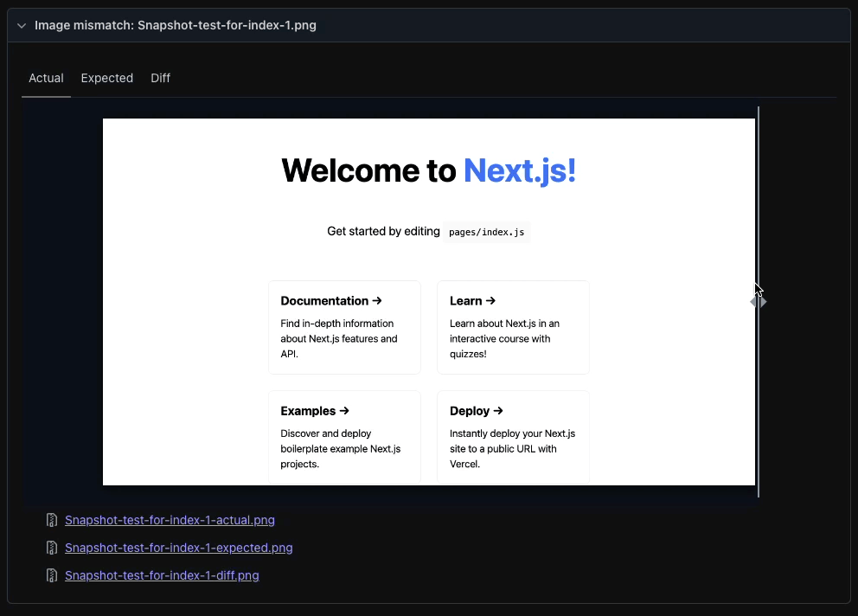858x616 pixels.
Task: Open the Snapshot-test-for-index-1-diff.png link
Action: tap(162, 575)
